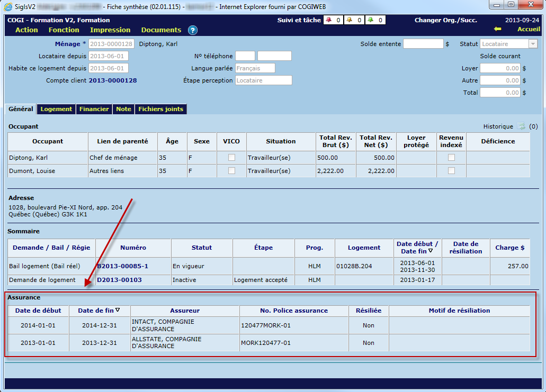Image resolution: width=546 pixels, height=392 pixels.
Task: Click the red bell task indicator
Action: 329,20
